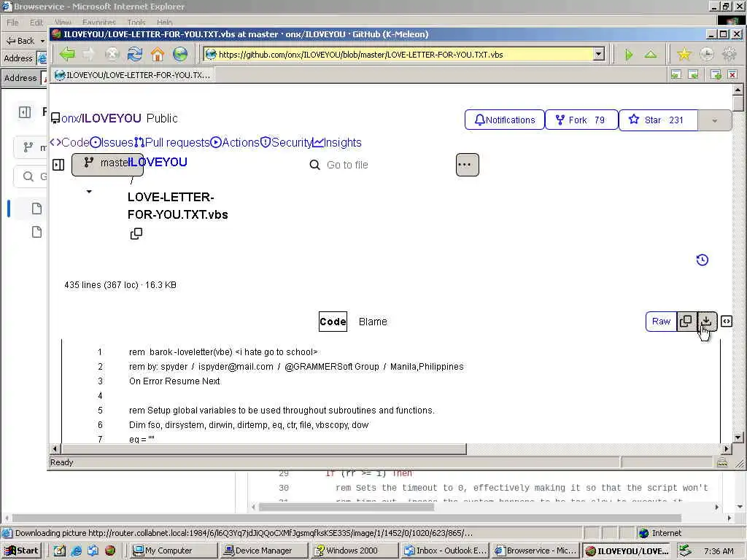Click K-Meleon vertical scrollbar down arrow
The height and width of the screenshot is (560, 747).
(x=738, y=437)
